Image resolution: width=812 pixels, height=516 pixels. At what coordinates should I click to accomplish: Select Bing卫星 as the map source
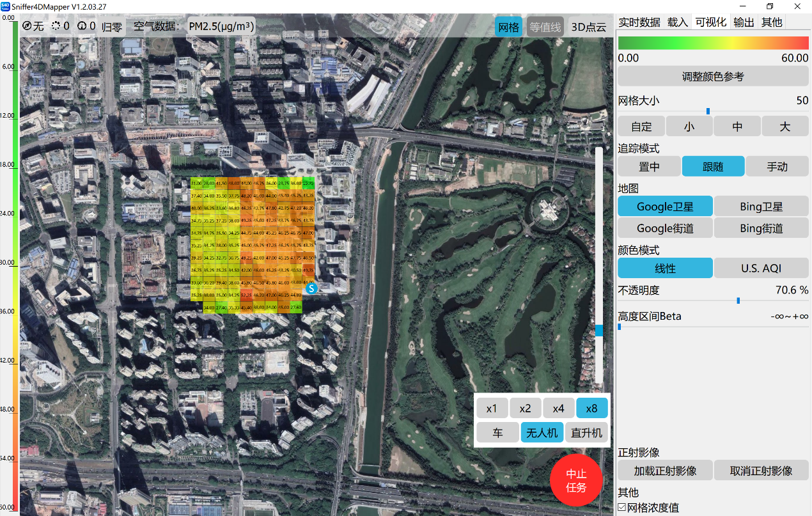click(761, 207)
